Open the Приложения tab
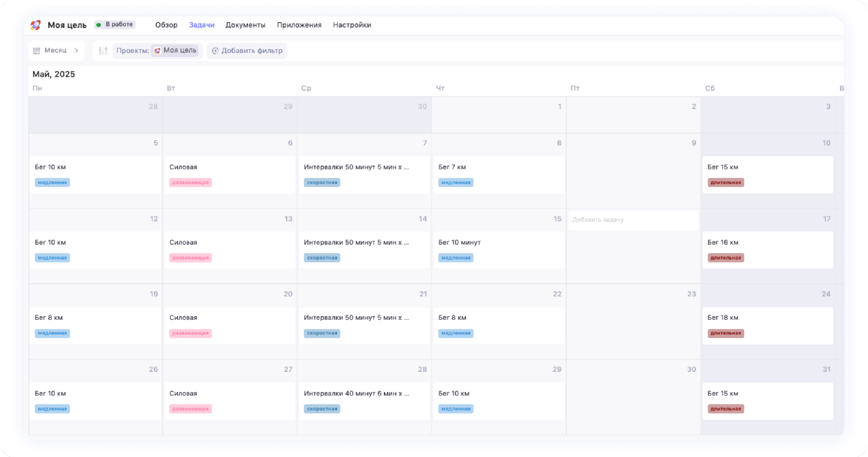The width and height of the screenshot is (868, 457). point(299,25)
